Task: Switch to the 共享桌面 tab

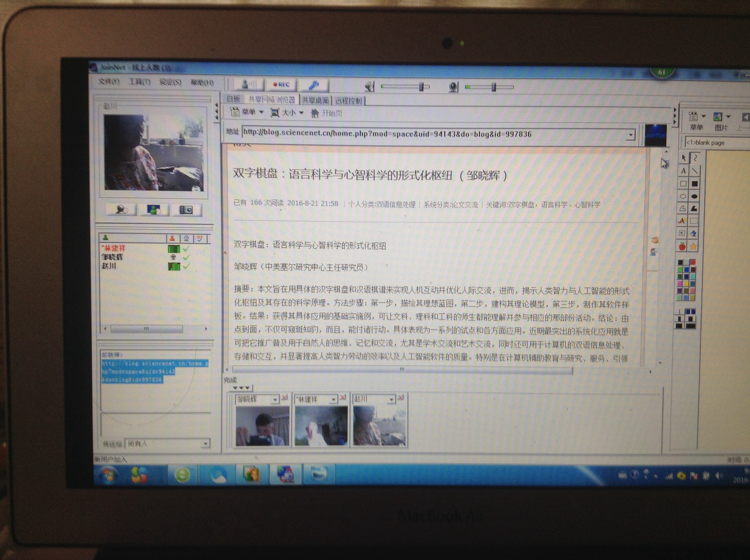Action: (x=315, y=100)
